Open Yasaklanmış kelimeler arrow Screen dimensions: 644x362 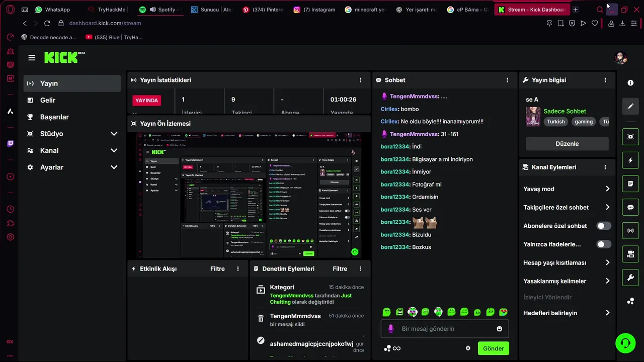click(607, 281)
